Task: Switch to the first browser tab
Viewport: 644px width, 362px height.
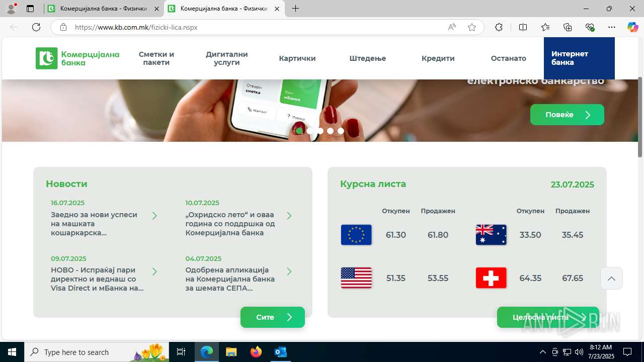Action: pos(104,9)
